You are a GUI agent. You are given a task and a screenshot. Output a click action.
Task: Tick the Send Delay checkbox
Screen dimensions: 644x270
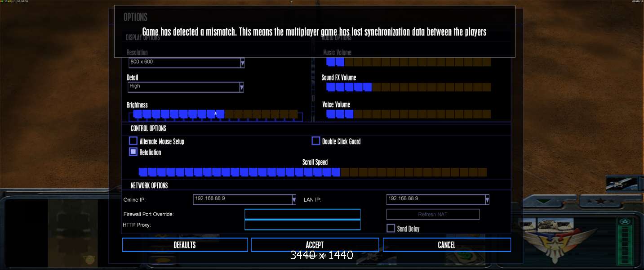point(391,228)
